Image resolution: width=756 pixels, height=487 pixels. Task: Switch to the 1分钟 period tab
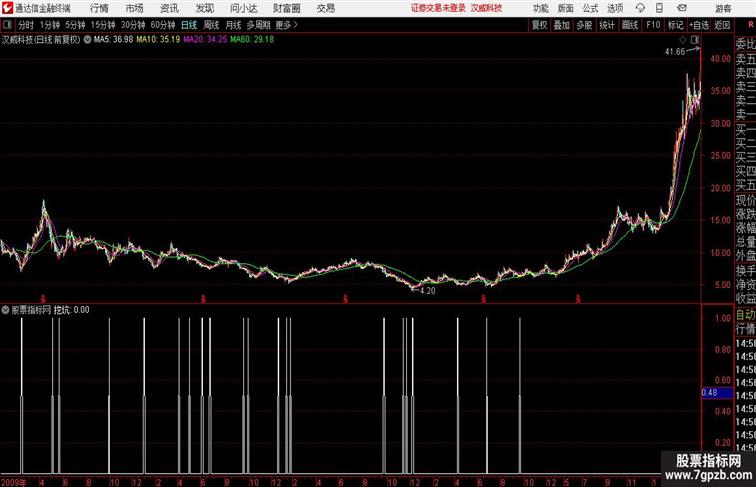click(x=50, y=25)
